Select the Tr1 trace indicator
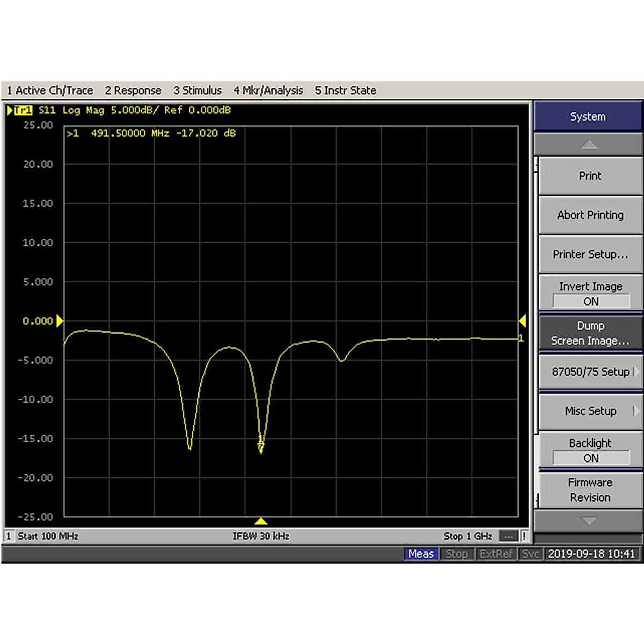 pyautogui.click(x=23, y=110)
